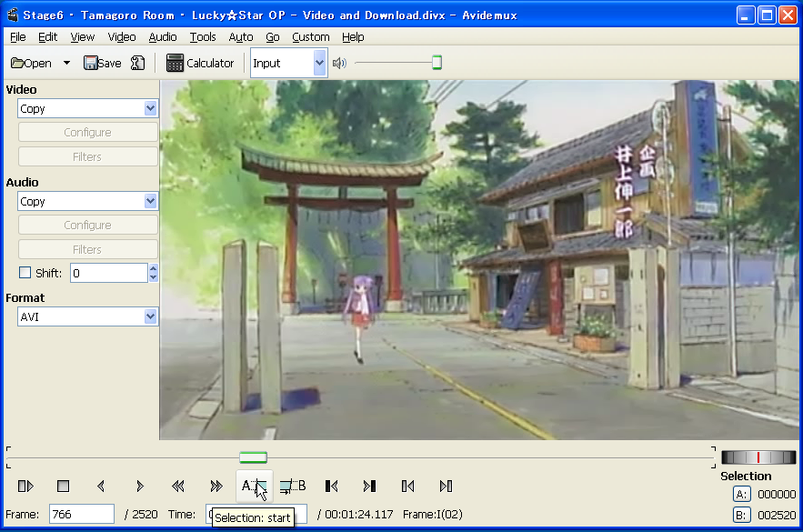The width and height of the screenshot is (803, 532).
Task: Click the video preview frame
Action: (479, 259)
